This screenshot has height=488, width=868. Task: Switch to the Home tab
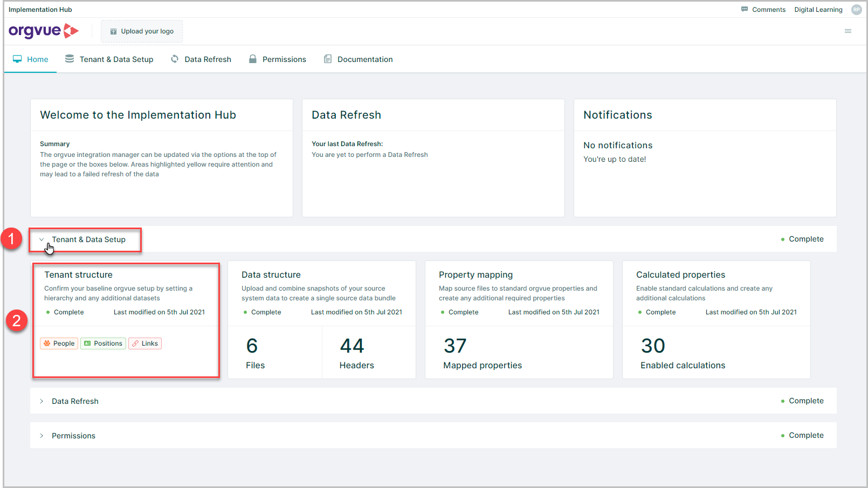pos(31,59)
